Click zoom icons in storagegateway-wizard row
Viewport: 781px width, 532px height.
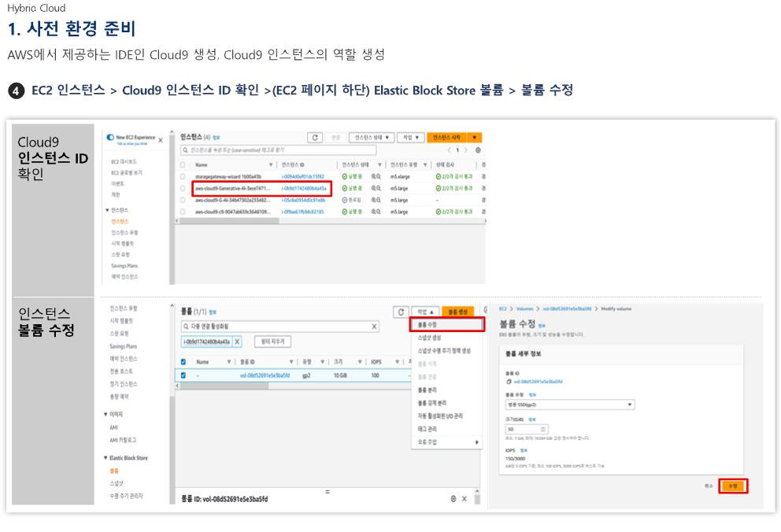coord(376,176)
